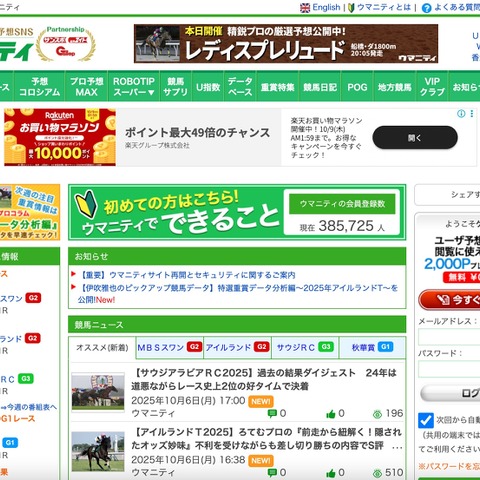Open 競馬日記 menu item
This screenshot has width=480, height=480.
[320, 87]
